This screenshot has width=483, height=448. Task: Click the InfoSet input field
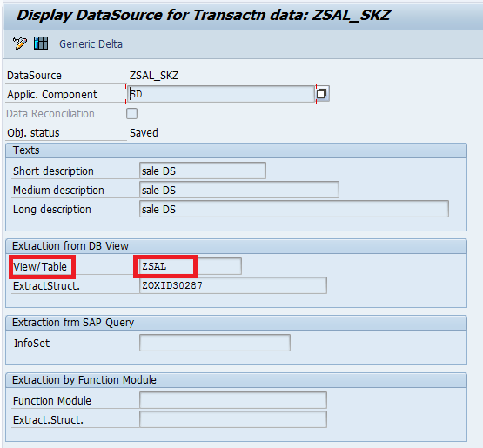[215, 343]
